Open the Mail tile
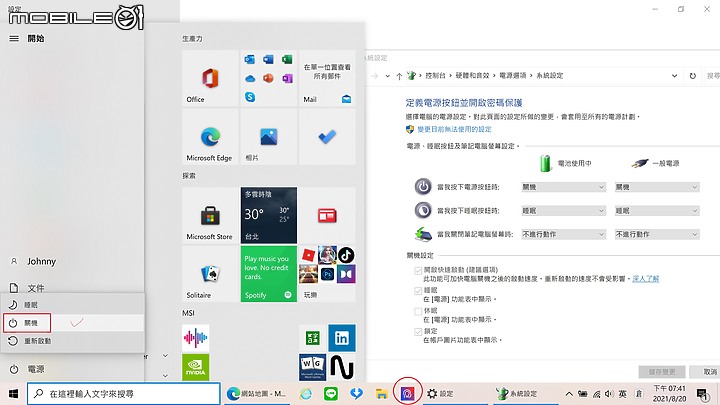The image size is (720, 405). coord(327,78)
